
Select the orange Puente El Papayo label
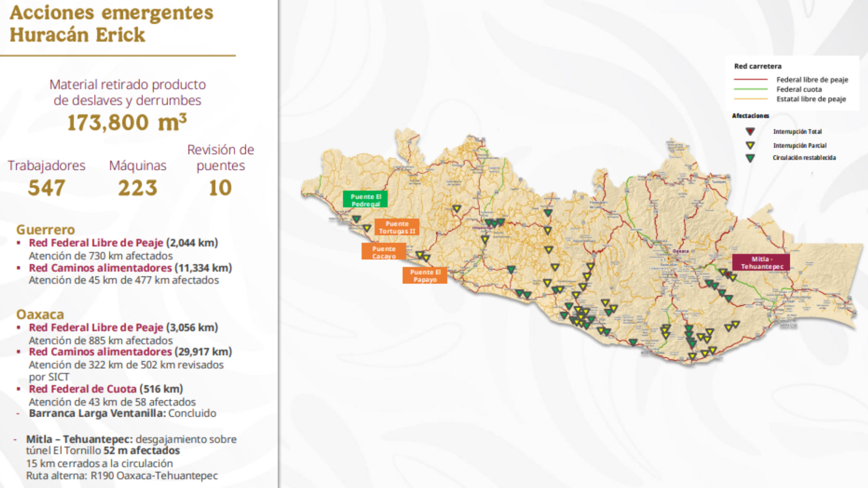pos(425,275)
